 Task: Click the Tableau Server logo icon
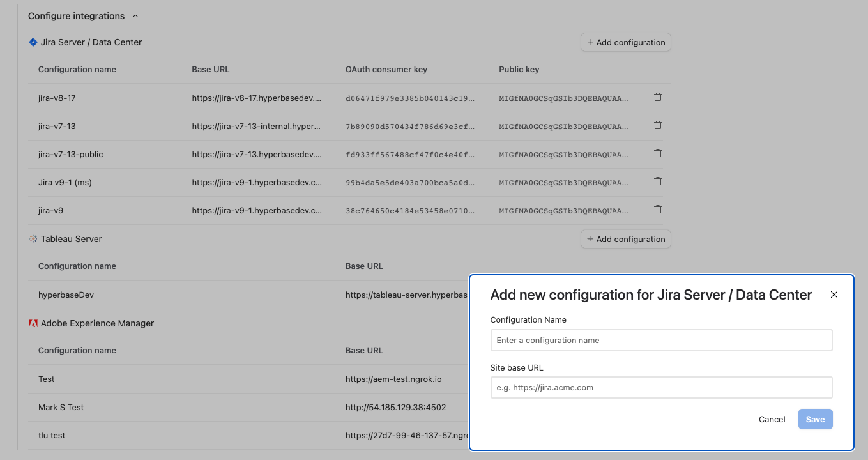click(33, 239)
